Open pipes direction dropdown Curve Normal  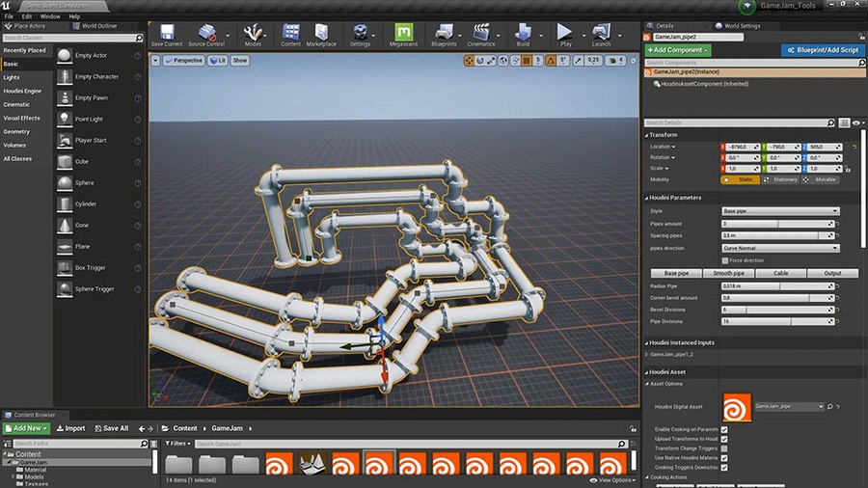tap(780, 248)
